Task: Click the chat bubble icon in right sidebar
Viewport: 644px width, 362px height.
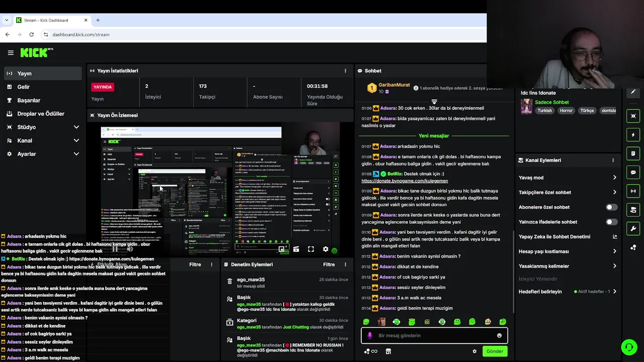Action: click(633, 172)
